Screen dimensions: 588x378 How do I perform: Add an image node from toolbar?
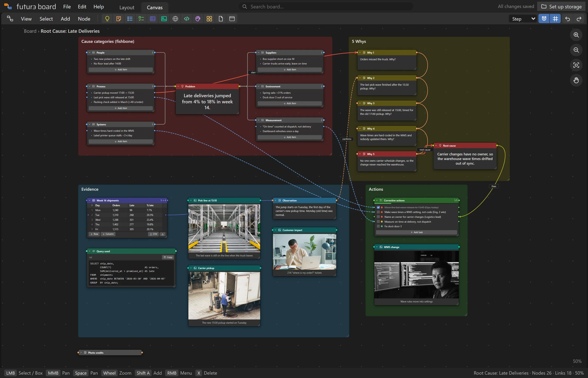164,19
